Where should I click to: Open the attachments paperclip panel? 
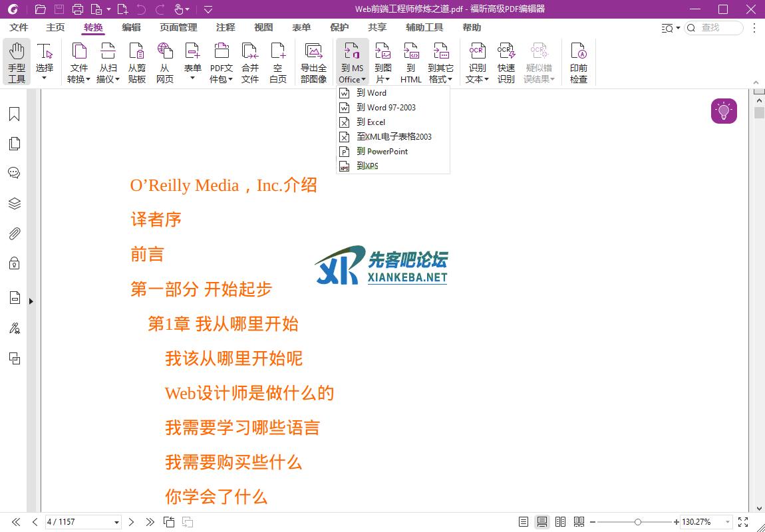click(14, 233)
